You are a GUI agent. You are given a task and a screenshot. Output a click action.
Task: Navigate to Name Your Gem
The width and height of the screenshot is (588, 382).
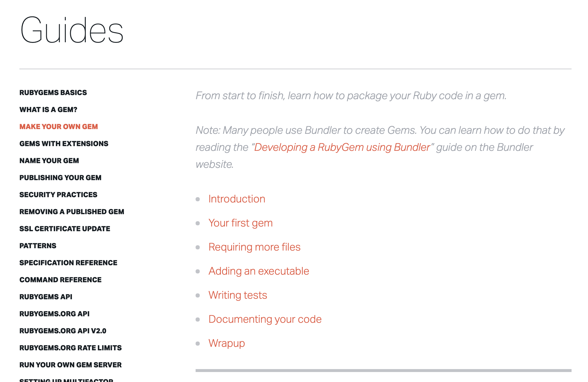coord(49,161)
